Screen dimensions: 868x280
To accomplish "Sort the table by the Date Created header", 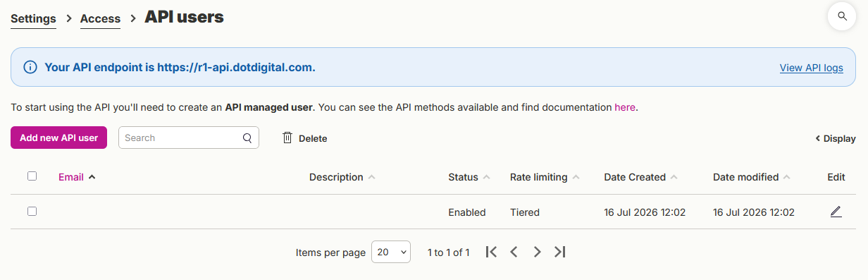I will pyautogui.click(x=635, y=177).
